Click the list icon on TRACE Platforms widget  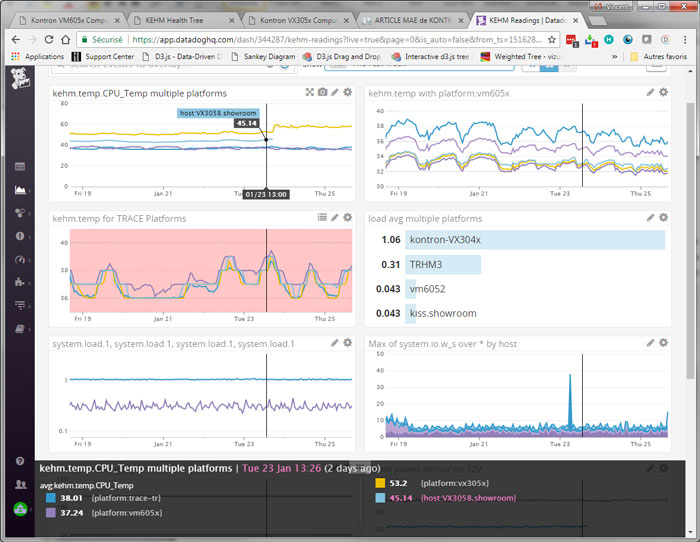tap(322, 217)
